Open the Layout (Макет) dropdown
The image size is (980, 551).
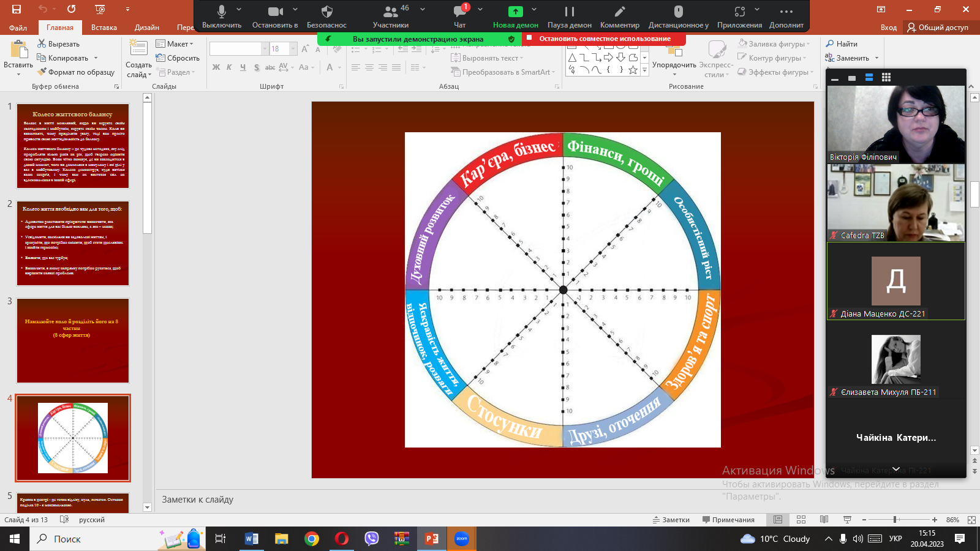click(x=175, y=44)
